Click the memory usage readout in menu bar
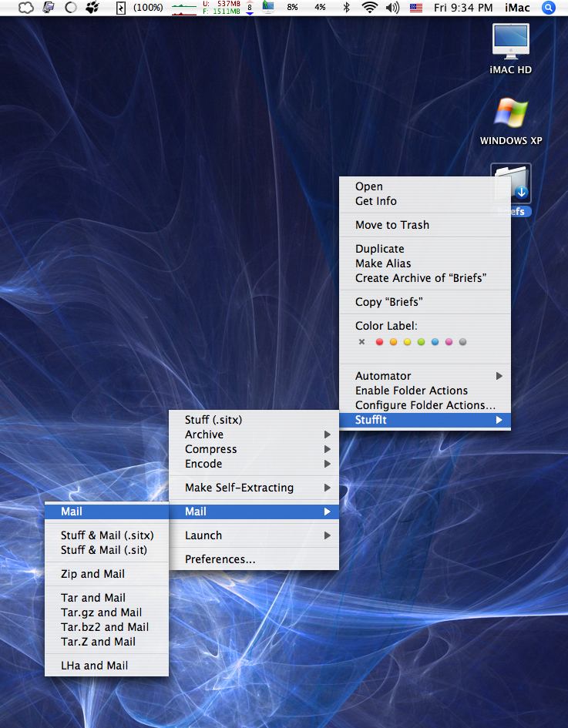This screenshot has height=728, width=568. (x=221, y=8)
